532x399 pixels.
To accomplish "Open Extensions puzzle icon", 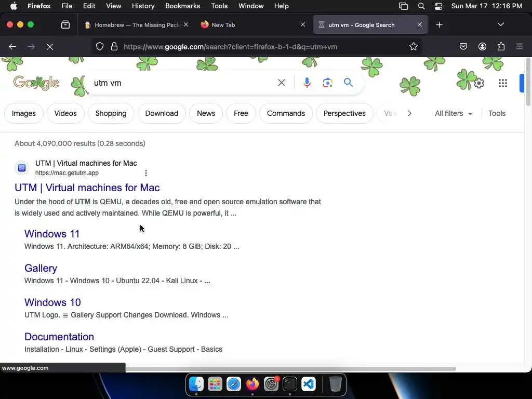I will (501, 46).
